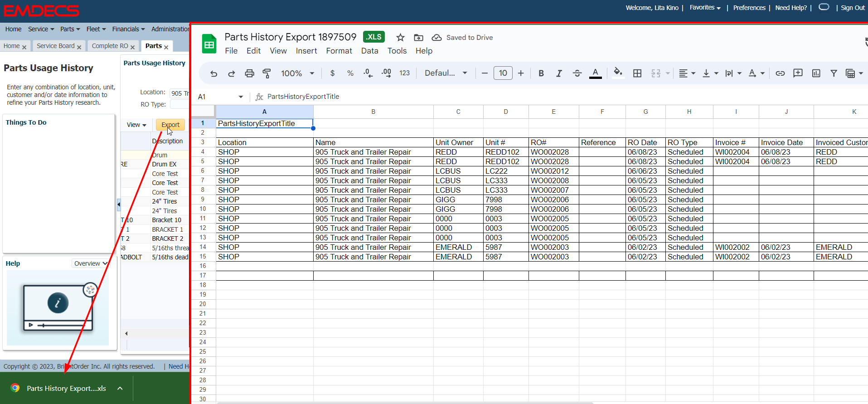Toggle italic formatting
This screenshot has height=404, width=868.
(559, 73)
